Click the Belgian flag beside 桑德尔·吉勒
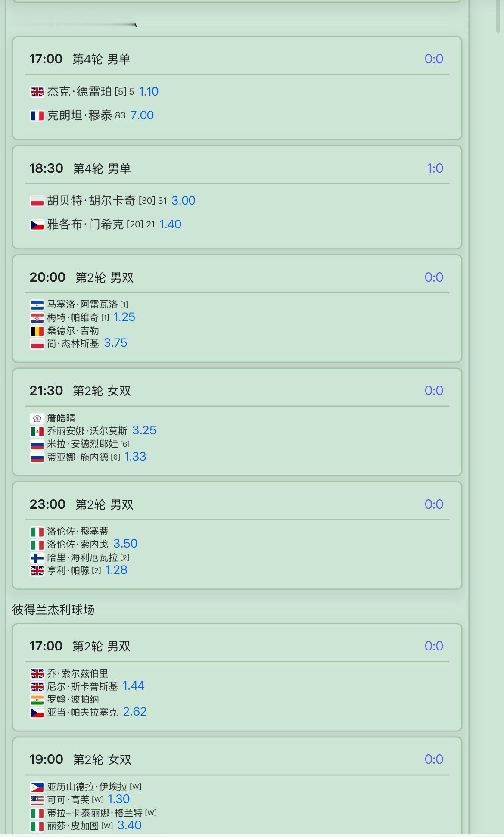 click(x=37, y=331)
